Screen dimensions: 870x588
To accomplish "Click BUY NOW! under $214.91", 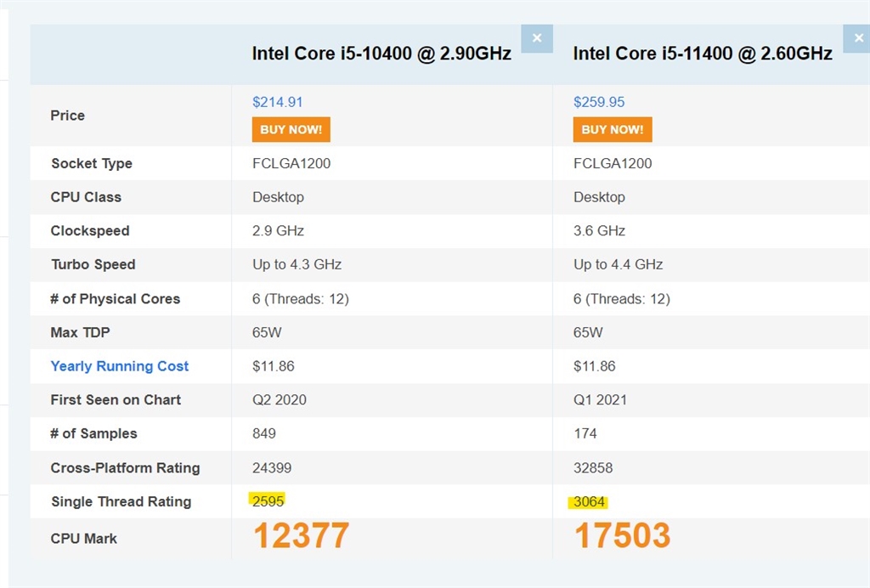I will tap(291, 129).
